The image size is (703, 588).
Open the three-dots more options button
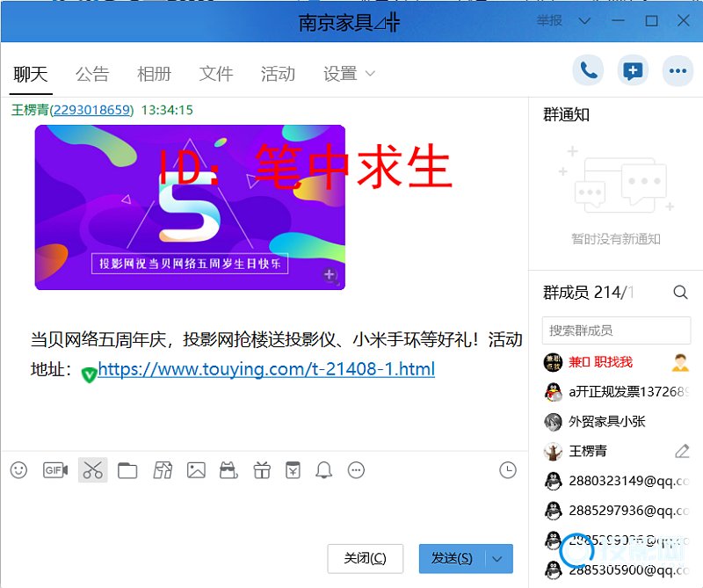point(678,70)
